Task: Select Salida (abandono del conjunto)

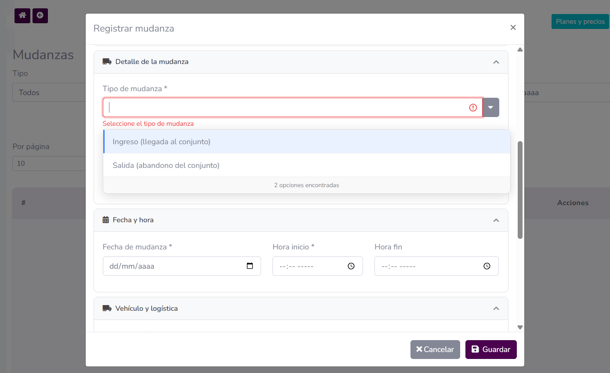Action: [x=307, y=165]
